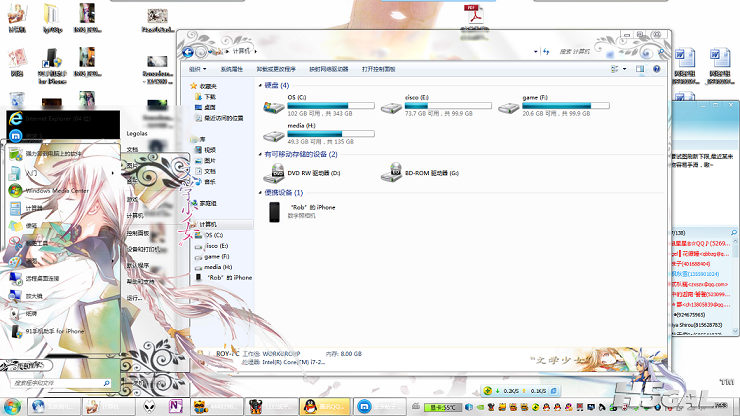Image resolution: width=740 pixels, height=416 pixels.
Task: Open 帮助和支持 from the Start menu
Action: tap(141, 282)
